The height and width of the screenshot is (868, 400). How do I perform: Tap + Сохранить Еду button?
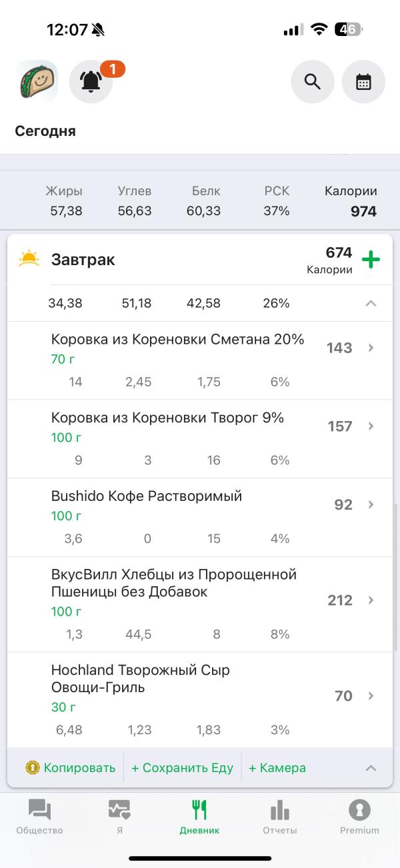tap(182, 768)
